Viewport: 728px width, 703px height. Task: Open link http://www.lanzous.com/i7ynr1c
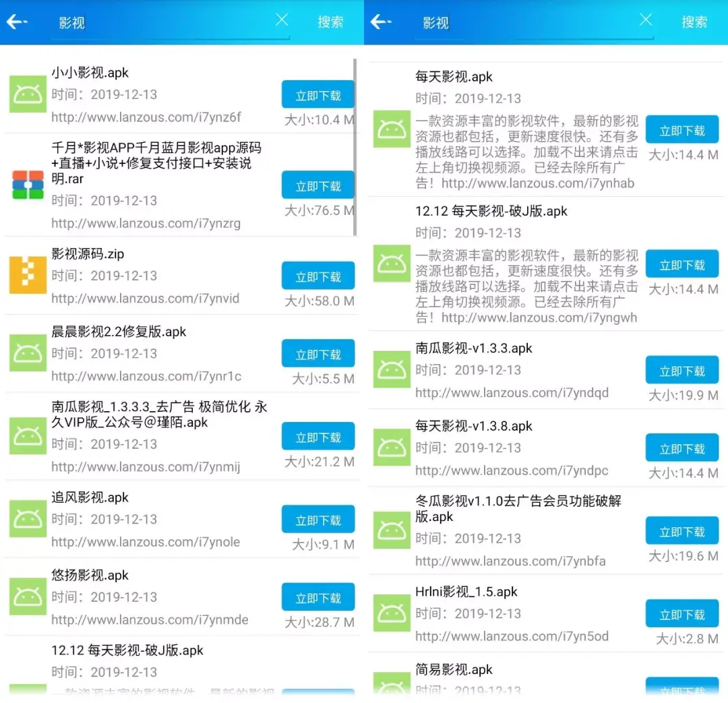[146, 376]
